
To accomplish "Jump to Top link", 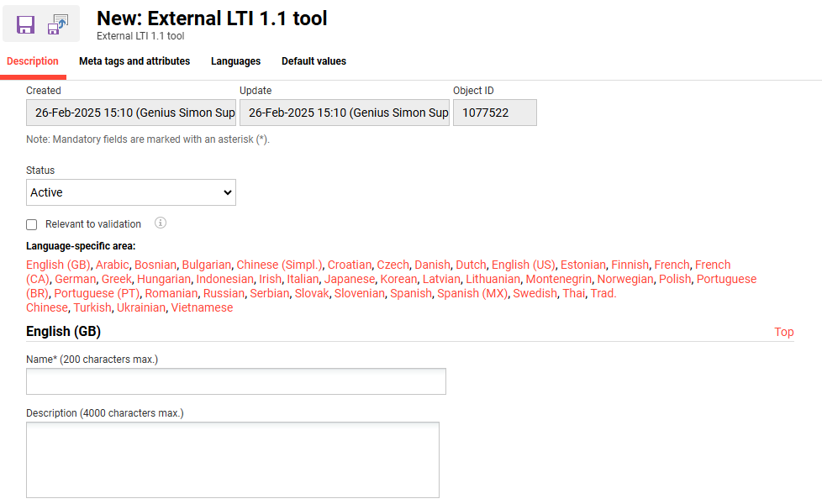I will tap(783, 332).
